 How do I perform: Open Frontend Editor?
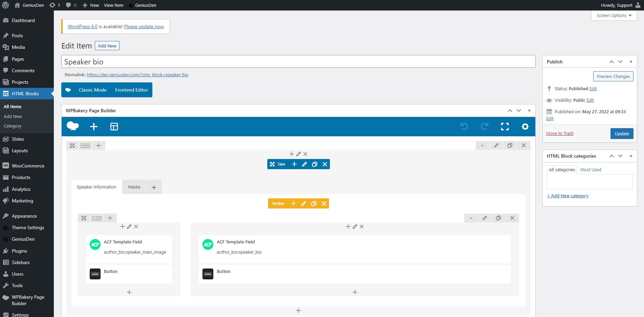(131, 90)
